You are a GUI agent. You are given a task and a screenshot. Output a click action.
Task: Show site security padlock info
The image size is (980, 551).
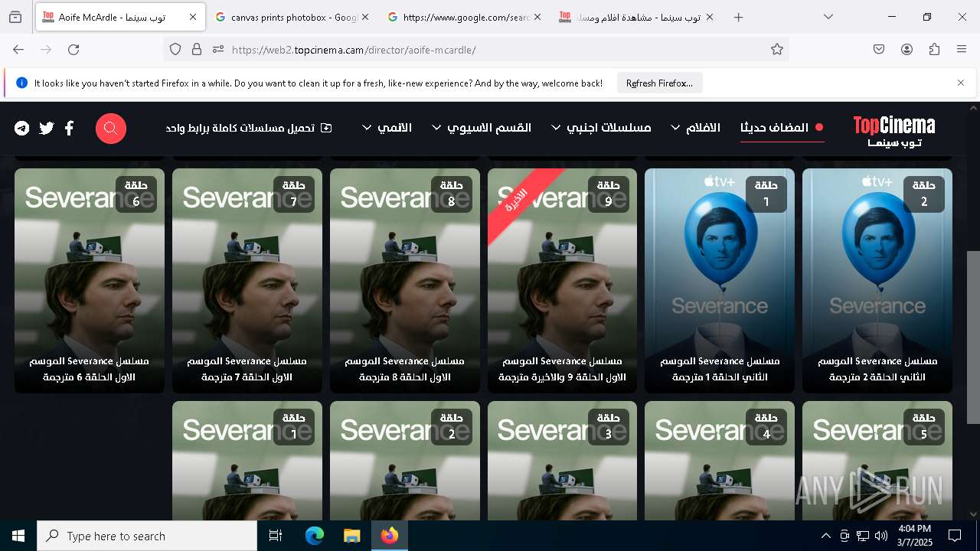coord(197,50)
